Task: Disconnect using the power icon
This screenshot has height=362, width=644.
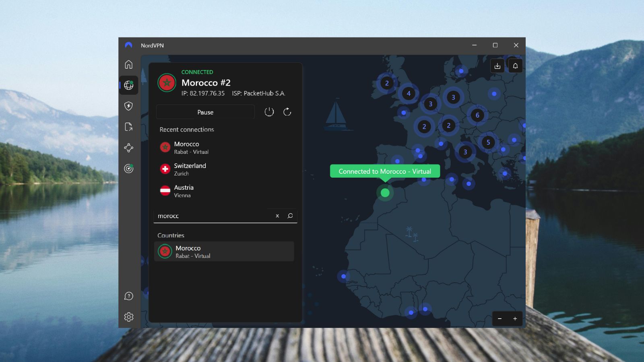Action: [x=268, y=112]
